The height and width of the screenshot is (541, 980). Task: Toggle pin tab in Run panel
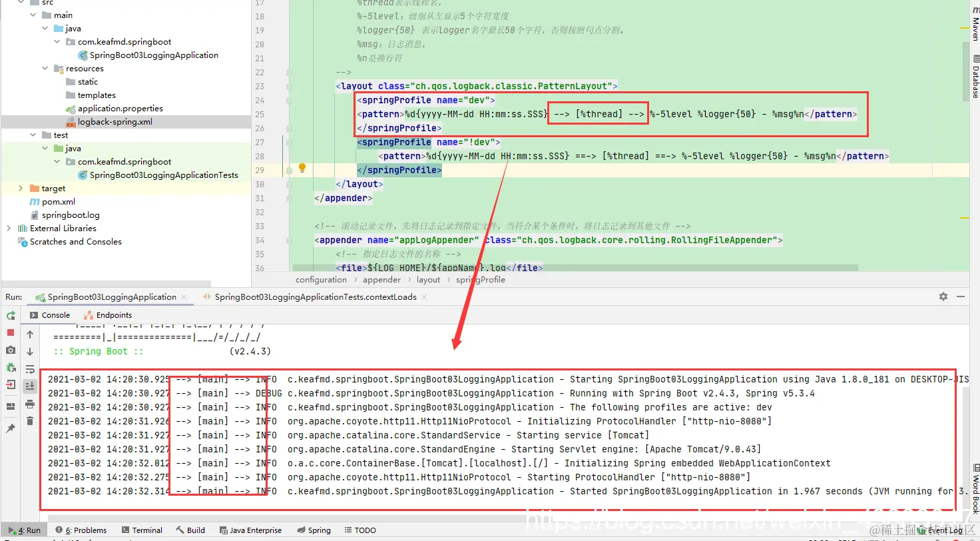coord(11,428)
